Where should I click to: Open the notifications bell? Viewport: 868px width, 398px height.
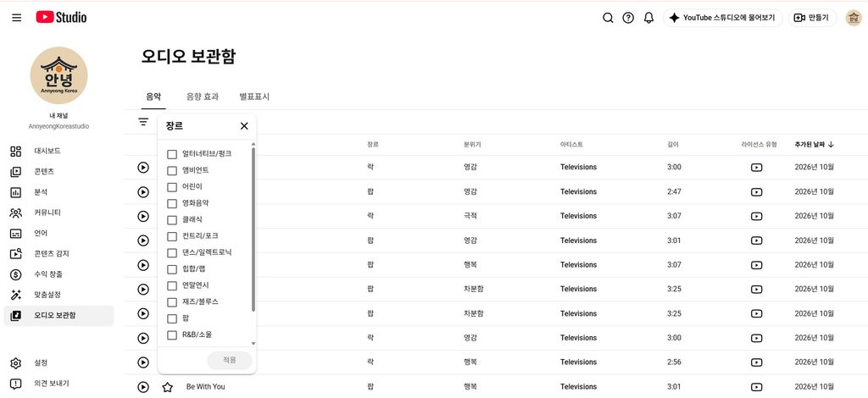648,18
